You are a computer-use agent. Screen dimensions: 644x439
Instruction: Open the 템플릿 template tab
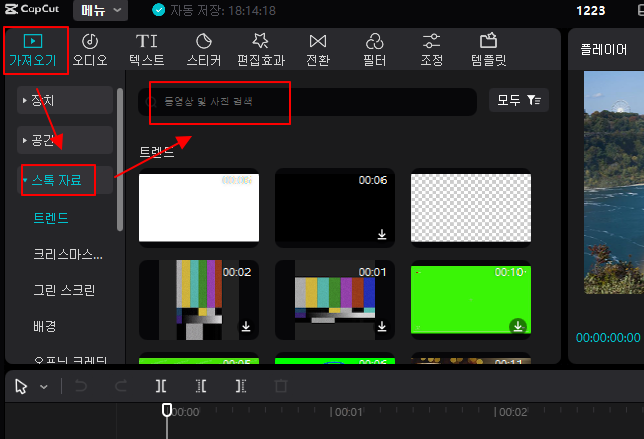click(488, 51)
